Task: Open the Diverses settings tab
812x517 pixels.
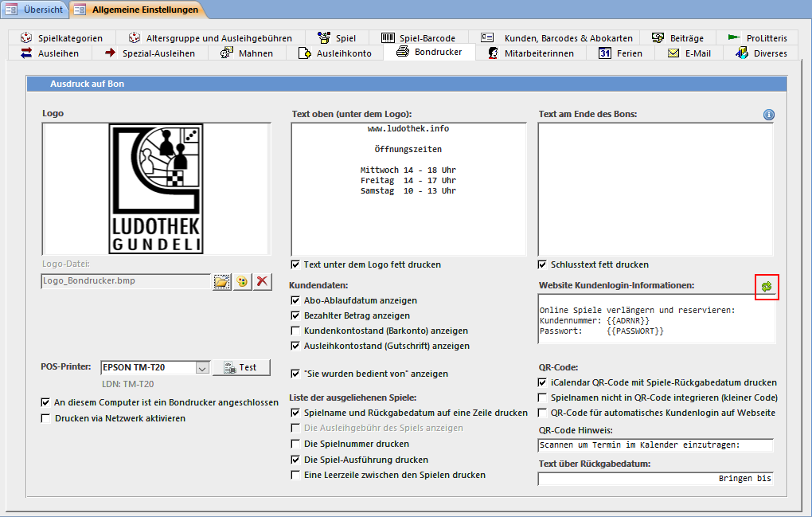Action: point(761,53)
